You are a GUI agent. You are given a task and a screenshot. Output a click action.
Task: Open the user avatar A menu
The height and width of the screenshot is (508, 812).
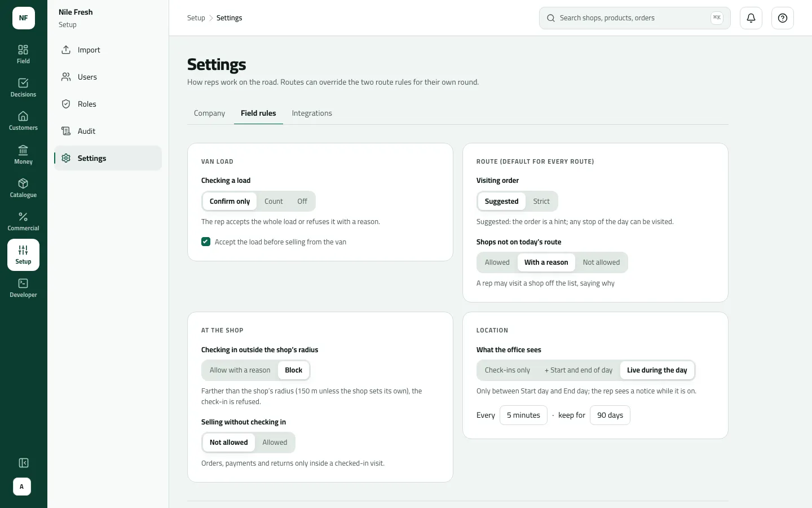point(22,487)
